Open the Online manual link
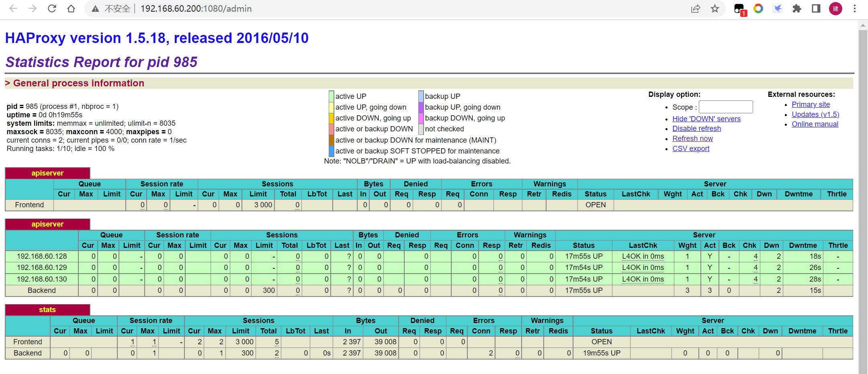Viewport: 868px width, 374px height. pos(815,124)
